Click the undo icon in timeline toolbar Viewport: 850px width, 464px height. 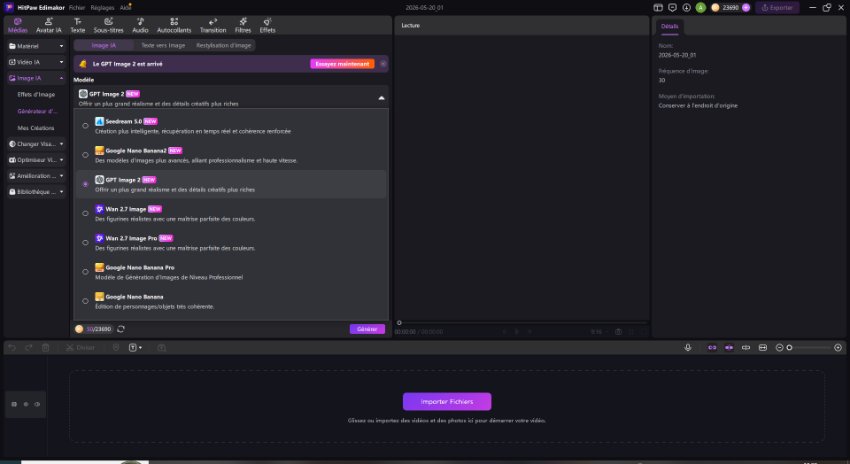coord(12,347)
